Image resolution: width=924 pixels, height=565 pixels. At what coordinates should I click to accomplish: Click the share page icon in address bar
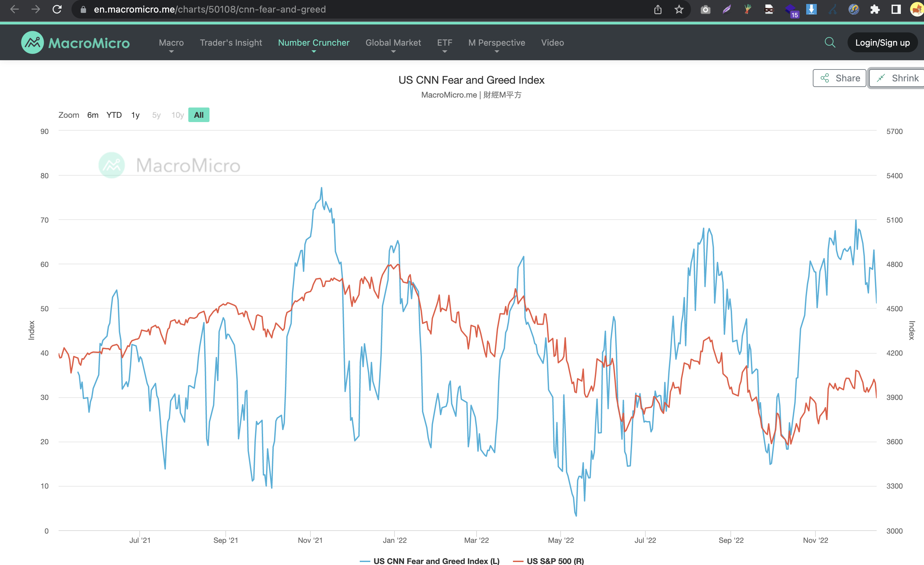tap(658, 9)
